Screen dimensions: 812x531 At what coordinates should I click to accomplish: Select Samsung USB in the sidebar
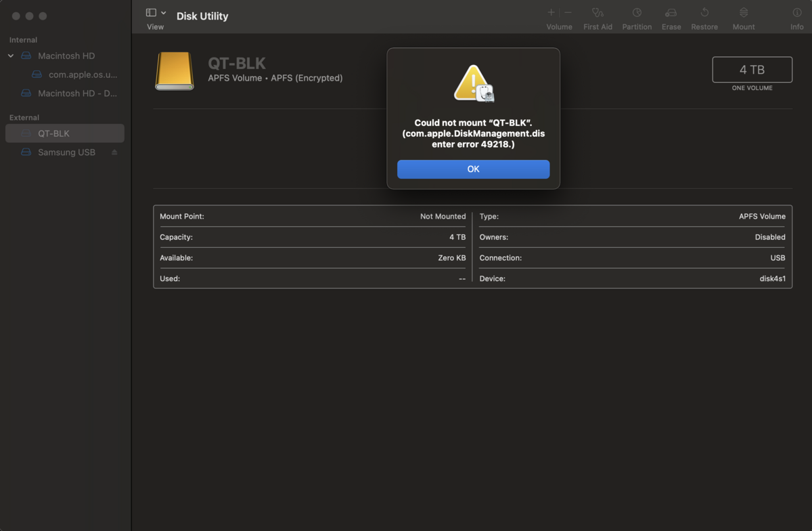[65, 152]
